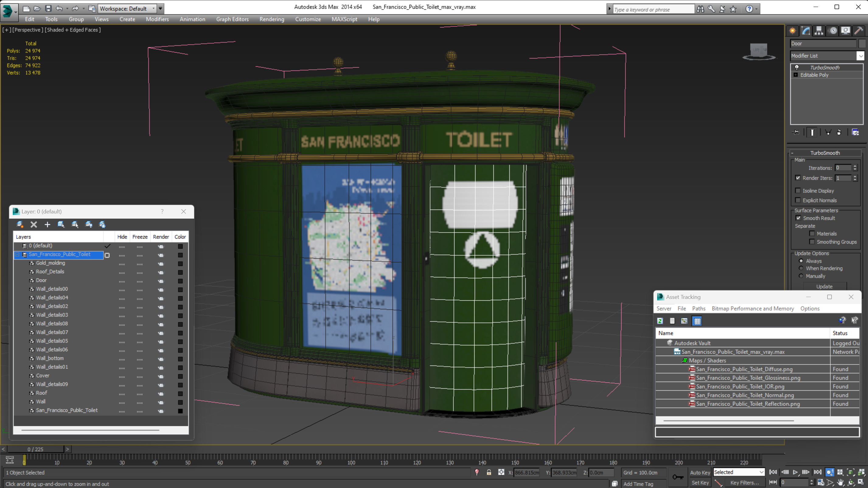Collapse TurboSmooth rollout header
The height and width of the screenshot is (488, 868).
(x=825, y=153)
